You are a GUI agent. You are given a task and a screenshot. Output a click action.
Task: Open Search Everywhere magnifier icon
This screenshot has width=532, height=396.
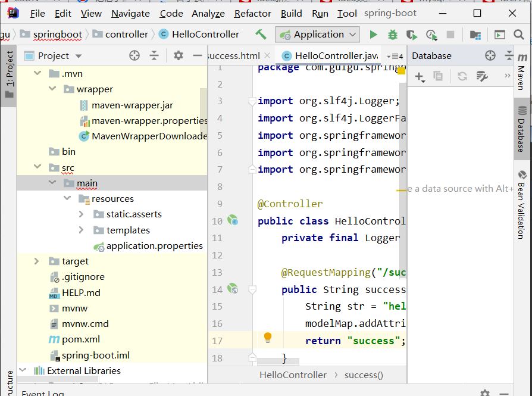pos(518,35)
